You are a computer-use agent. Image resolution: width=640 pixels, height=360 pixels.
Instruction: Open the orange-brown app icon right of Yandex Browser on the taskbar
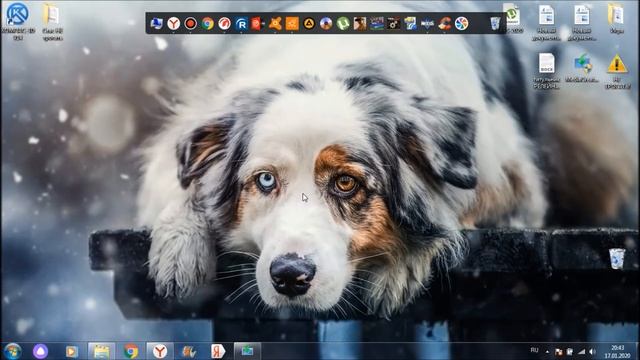pos(189,351)
